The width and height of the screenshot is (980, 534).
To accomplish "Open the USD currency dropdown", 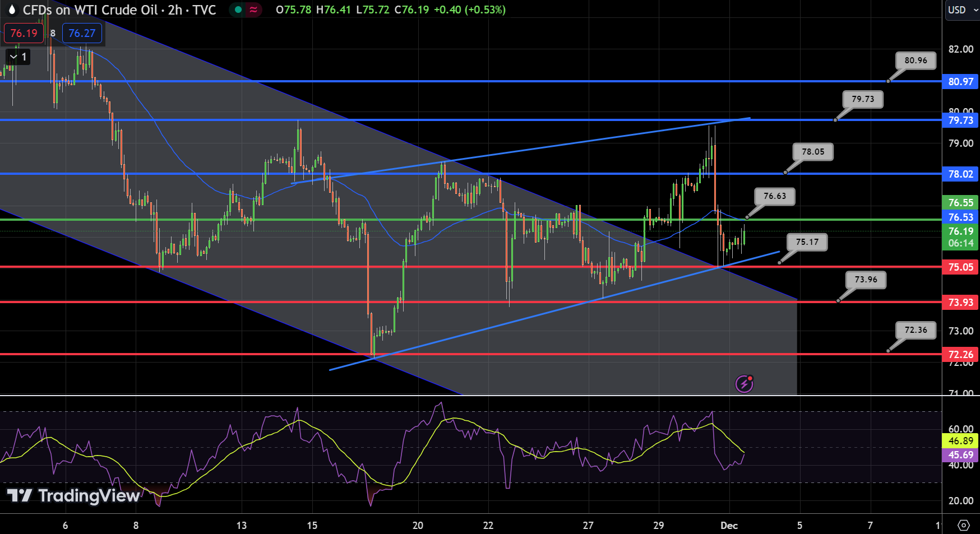I will 961,10.
